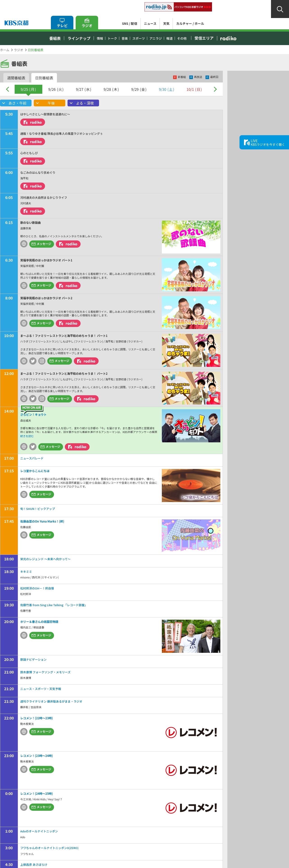Image resolution: width=289 pixels, height=868 pixels.
Task: Switch to 週間番組表 tab
Action: click(x=16, y=78)
